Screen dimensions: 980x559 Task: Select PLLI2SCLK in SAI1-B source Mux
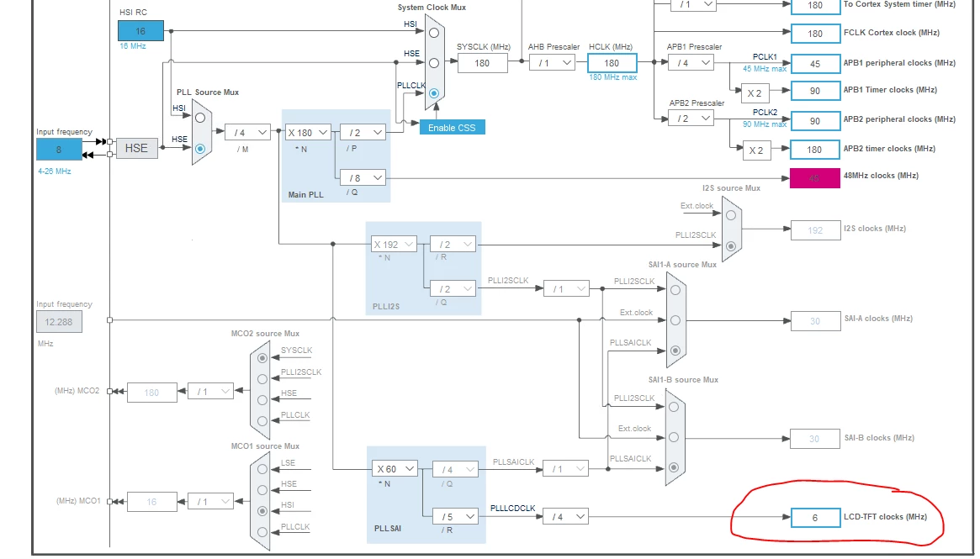point(674,407)
